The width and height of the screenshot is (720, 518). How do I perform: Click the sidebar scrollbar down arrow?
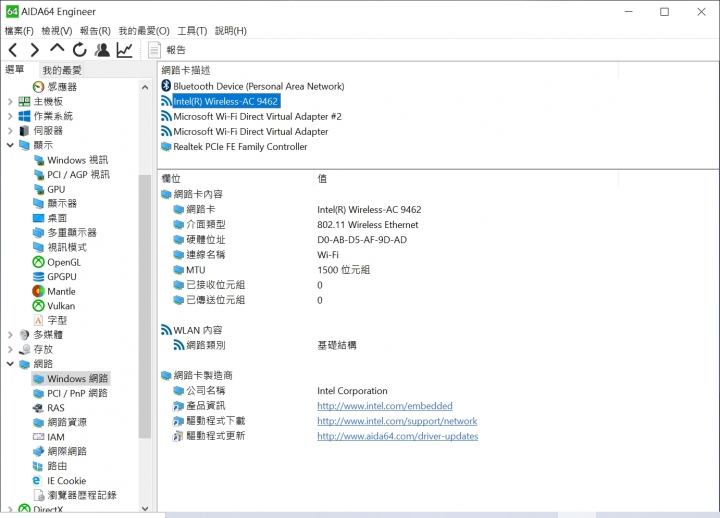click(145, 508)
